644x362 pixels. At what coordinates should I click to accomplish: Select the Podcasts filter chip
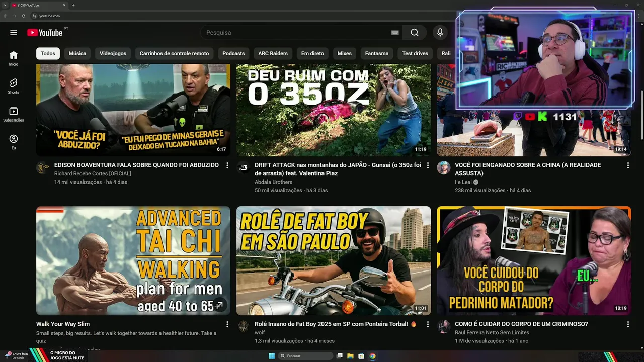coord(233,53)
